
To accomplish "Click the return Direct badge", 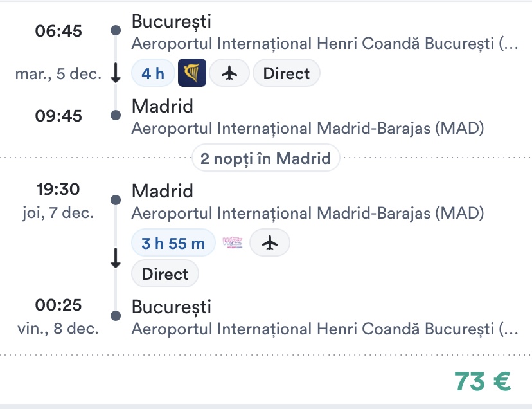I will click(165, 274).
